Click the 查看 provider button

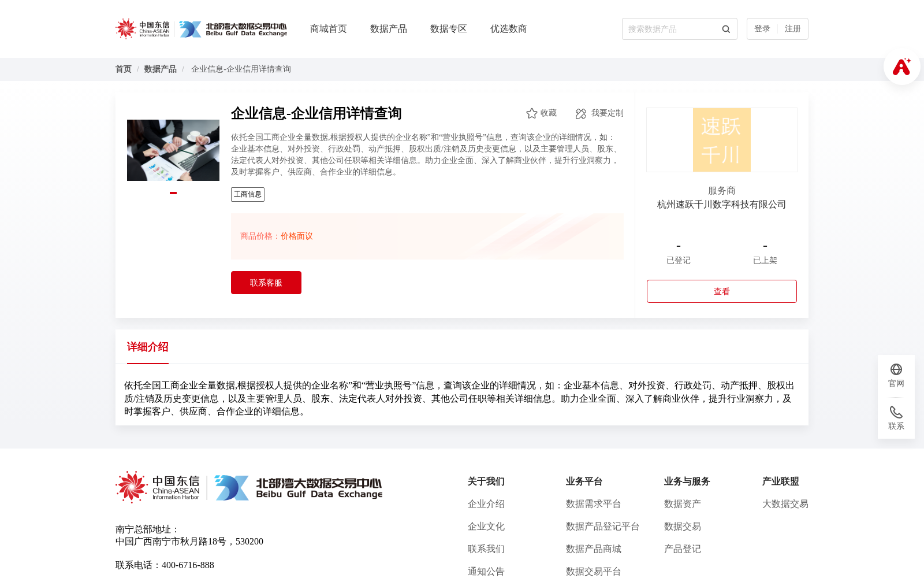tap(722, 291)
